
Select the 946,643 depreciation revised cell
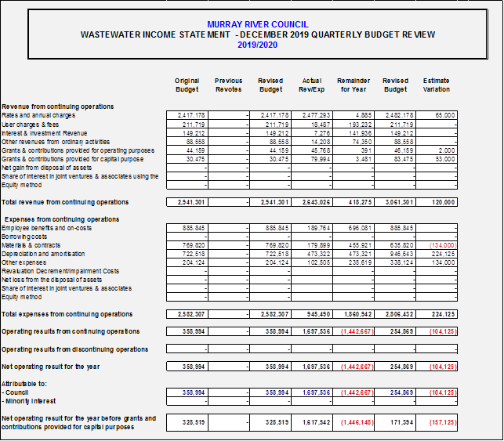(x=395, y=254)
